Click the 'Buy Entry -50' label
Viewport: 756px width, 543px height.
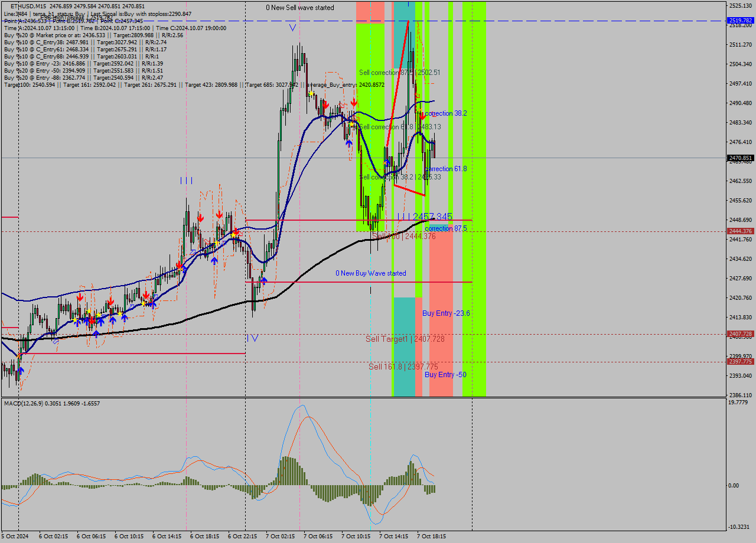(x=445, y=375)
